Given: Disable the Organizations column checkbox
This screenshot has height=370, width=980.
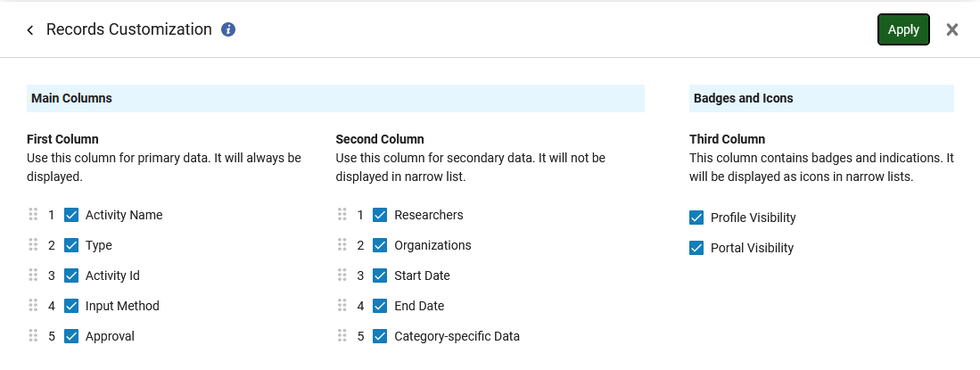Looking at the screenshot, I should [x=380, y=245].
